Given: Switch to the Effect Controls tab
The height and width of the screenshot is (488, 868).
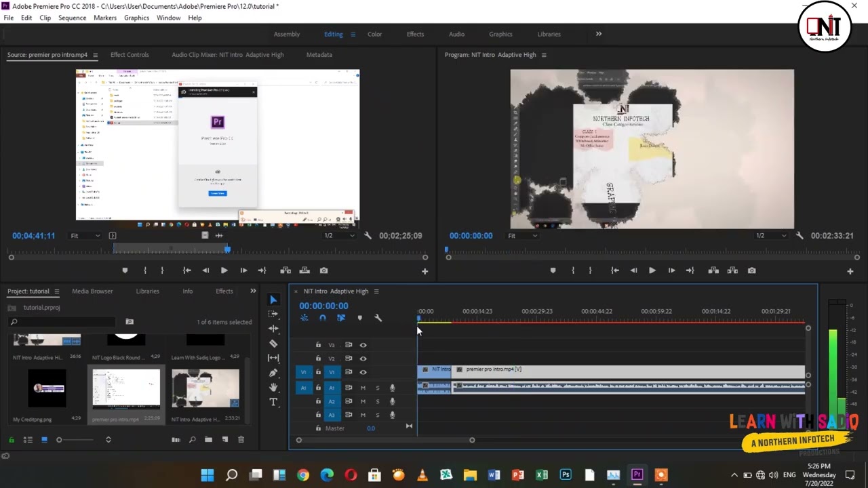Looking at the screenshot, I should coord(130,55).
